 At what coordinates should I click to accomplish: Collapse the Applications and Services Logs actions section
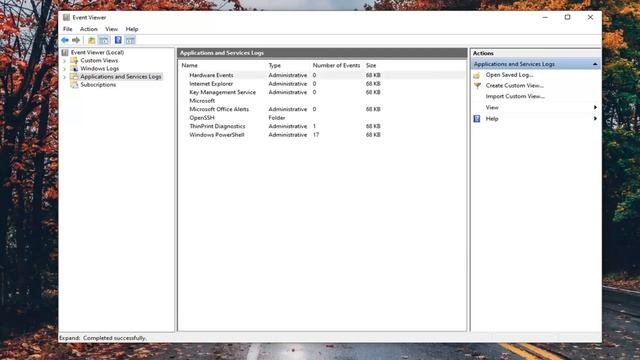[595, 64]
